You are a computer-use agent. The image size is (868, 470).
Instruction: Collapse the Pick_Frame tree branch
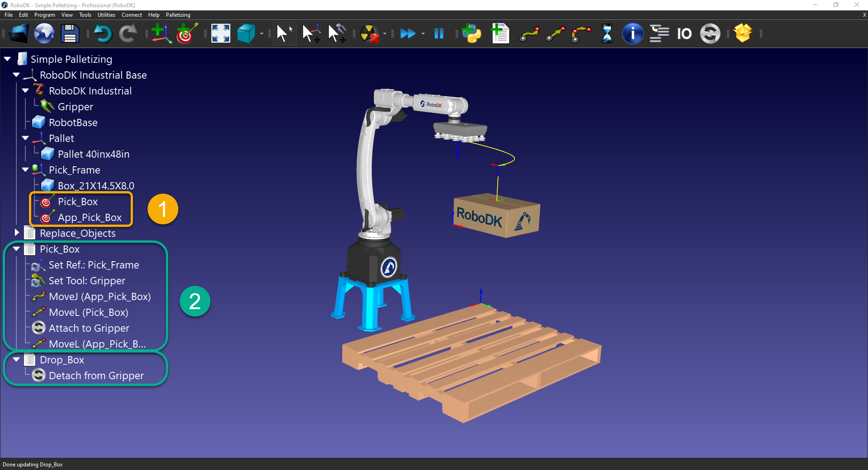pyautogui.click(x=25, y=169)
